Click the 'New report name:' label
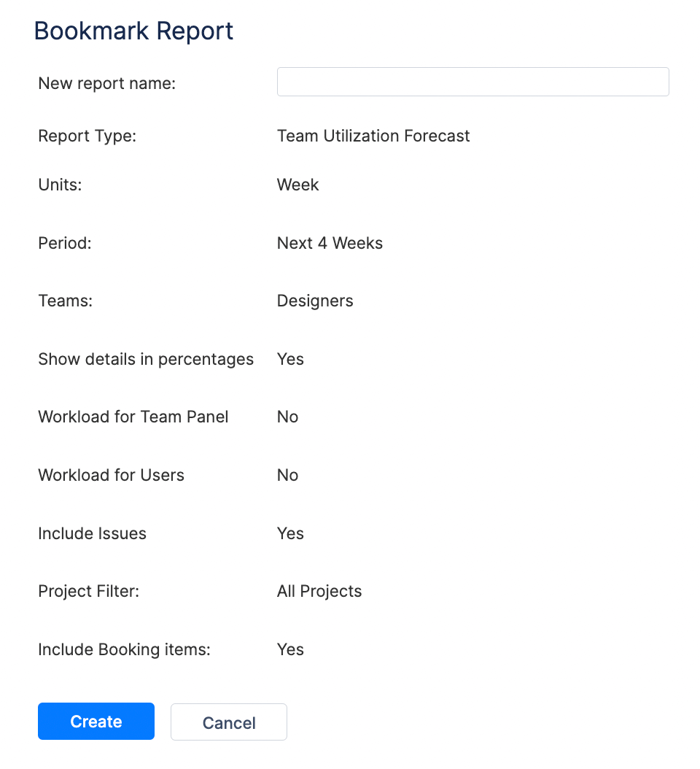The height and width of the screenshot is (769, 700). pos(107,83)
